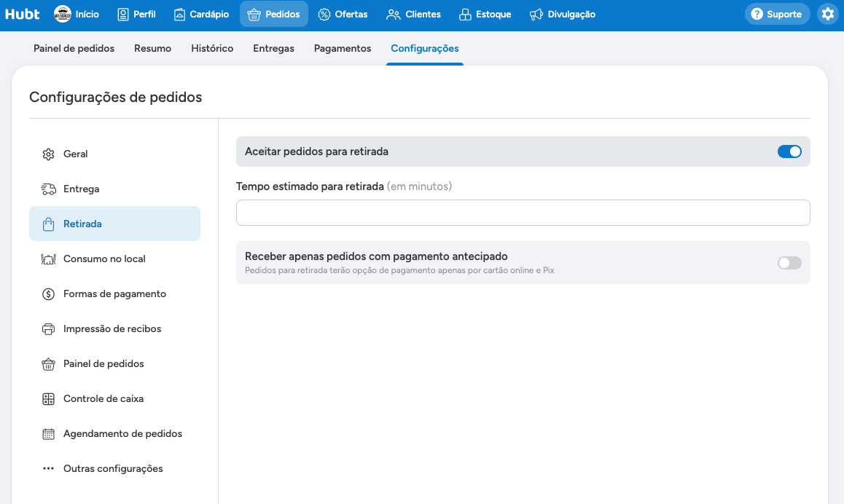Open Painel de pedidos in the sidebar
This screenshot has height=504, width=844.
pos(114,363)
